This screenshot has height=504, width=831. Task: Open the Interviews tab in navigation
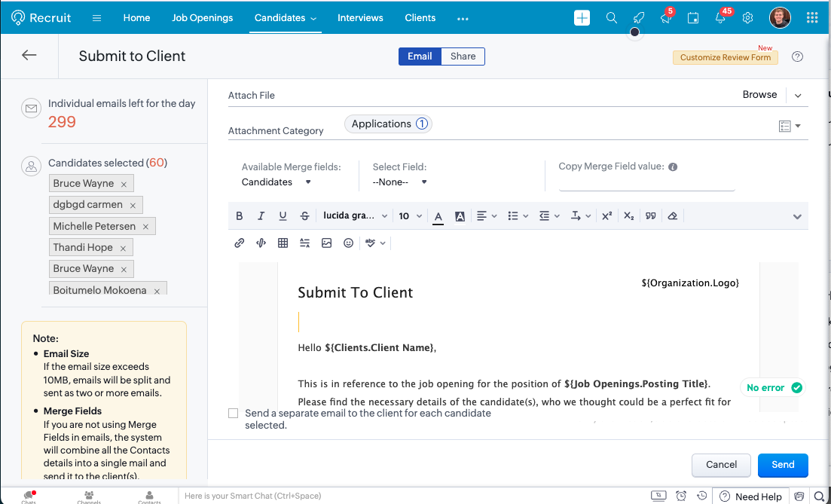360,17
